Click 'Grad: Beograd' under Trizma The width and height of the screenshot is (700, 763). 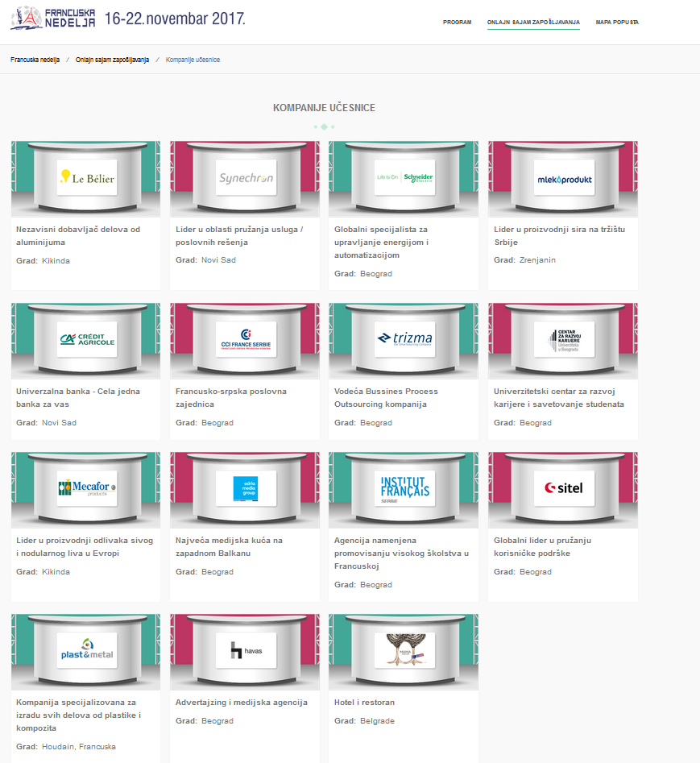363,423
